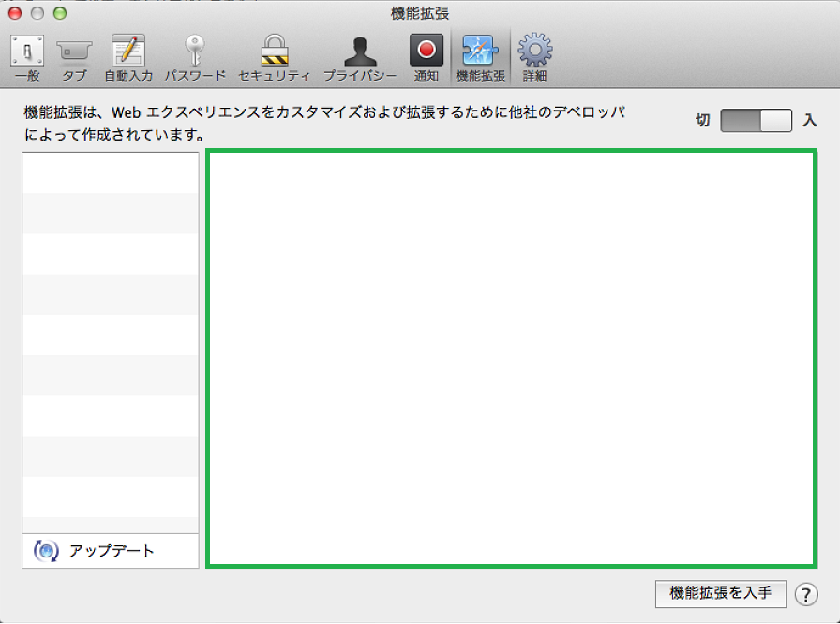840x624 pixels.
Task: Select アップデート in the sidebar list
Action: [111, 551]
